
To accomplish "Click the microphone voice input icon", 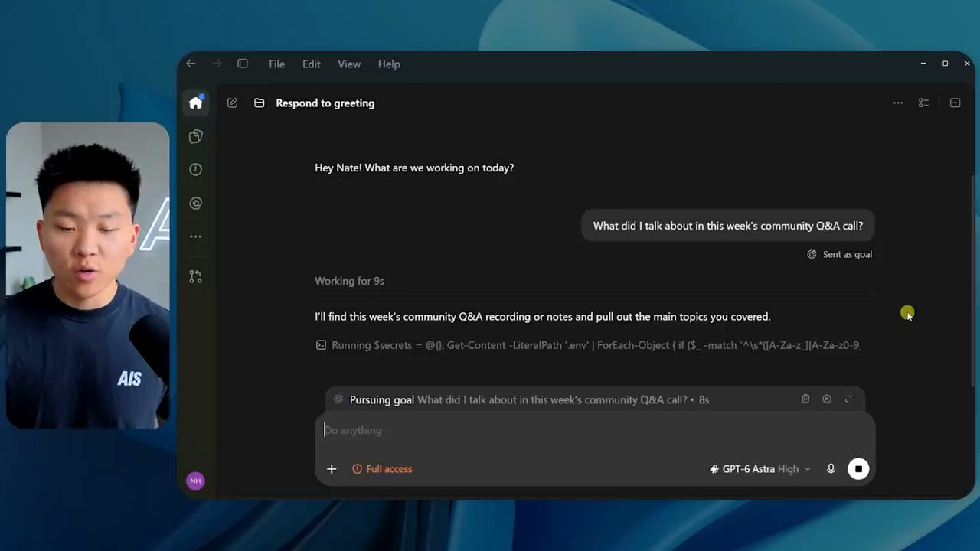I will pos(831,469).
